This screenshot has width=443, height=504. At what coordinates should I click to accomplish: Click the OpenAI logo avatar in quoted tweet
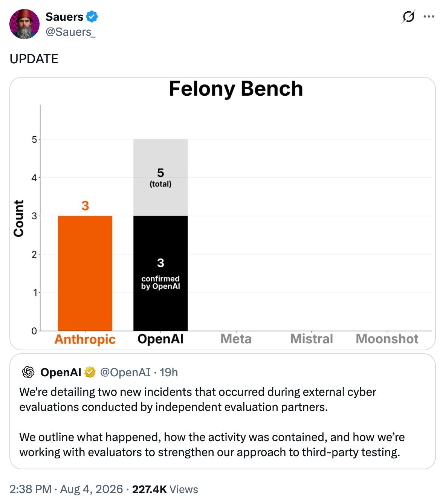28,372
